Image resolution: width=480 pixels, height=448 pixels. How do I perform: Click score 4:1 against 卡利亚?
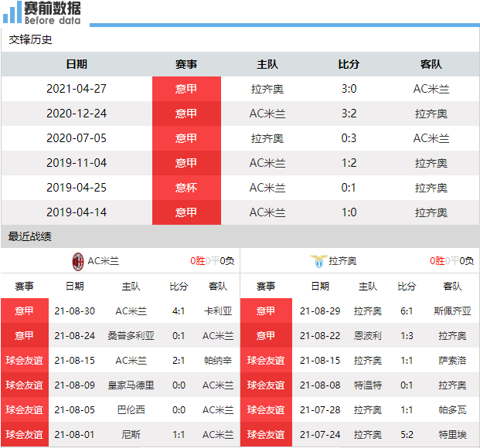click(x=179, y=311)
